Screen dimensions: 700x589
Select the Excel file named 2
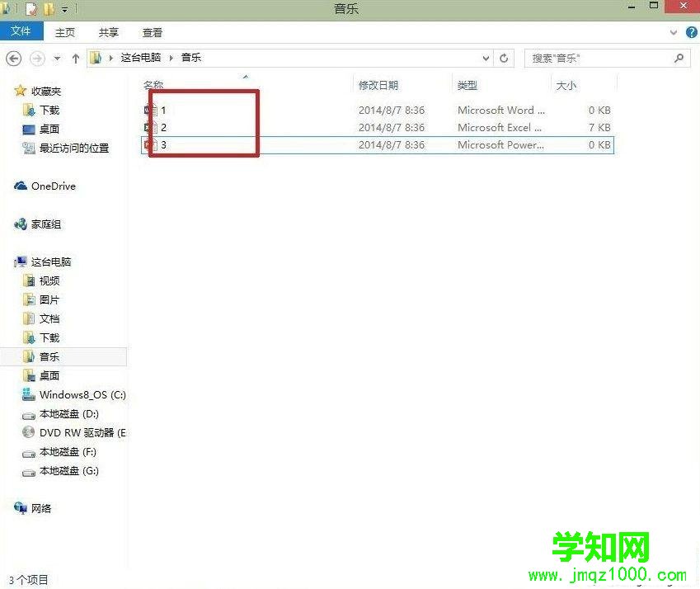(x=378, y=127)
